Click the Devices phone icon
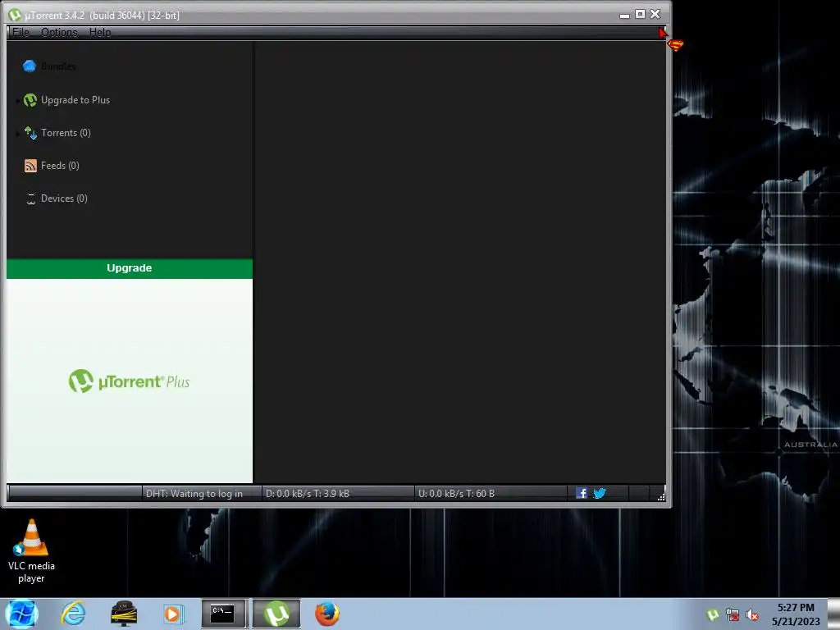The image size is (840, 630). 31,199
